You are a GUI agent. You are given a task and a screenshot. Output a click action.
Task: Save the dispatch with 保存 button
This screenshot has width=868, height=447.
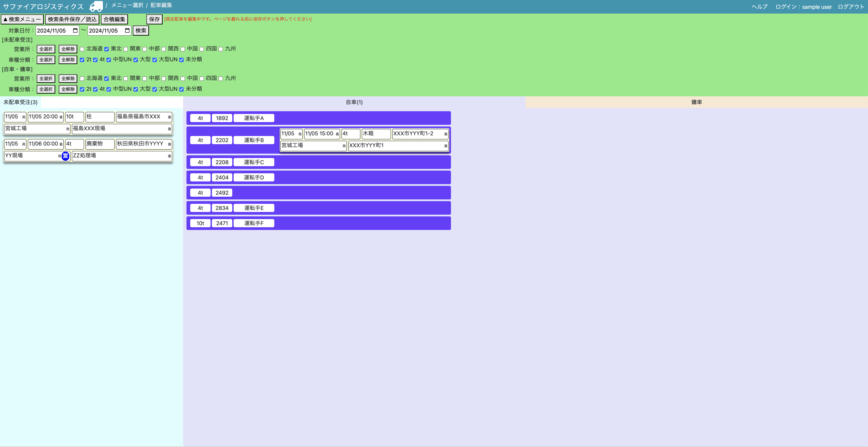coord(154,20)
